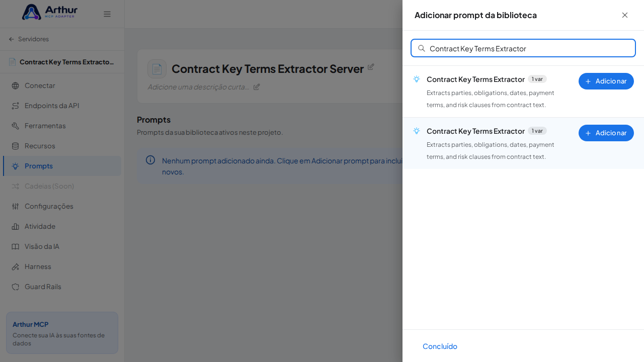Screen dimensions: 644x362
Task: Click 'Adicione uma descrição curta...' placeholder
Action: coord(198,86)
